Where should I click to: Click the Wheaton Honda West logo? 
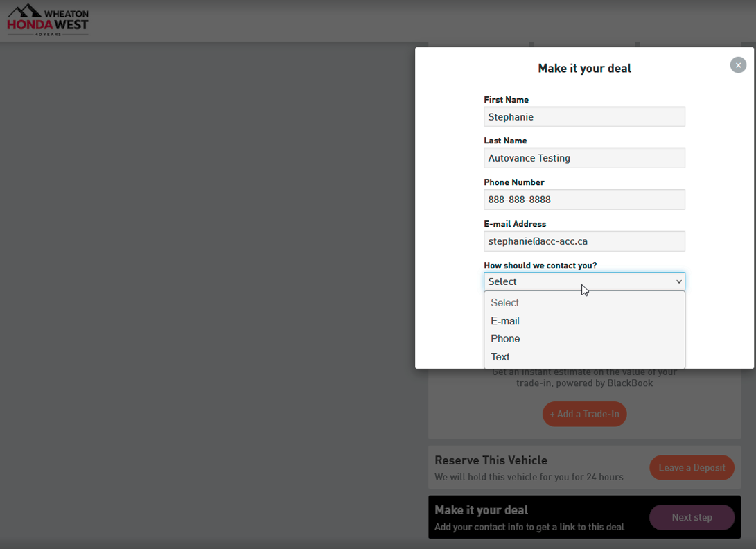coord(48,20)
